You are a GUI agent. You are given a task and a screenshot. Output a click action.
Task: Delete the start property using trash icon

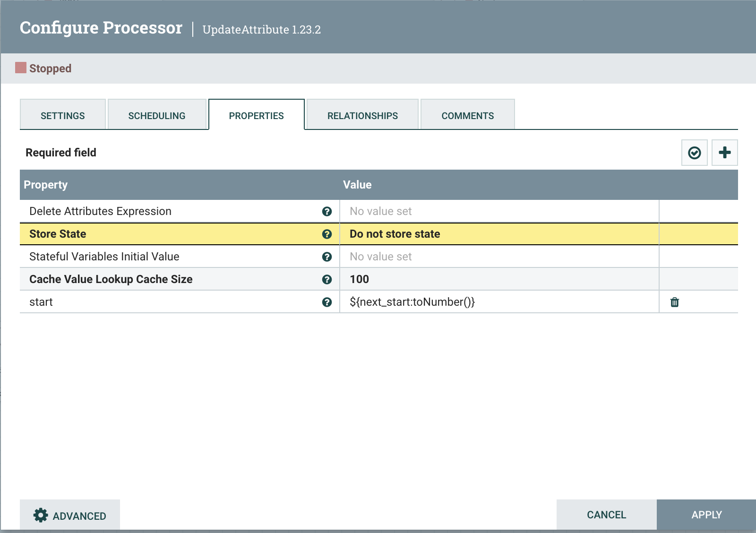[674, 301]
